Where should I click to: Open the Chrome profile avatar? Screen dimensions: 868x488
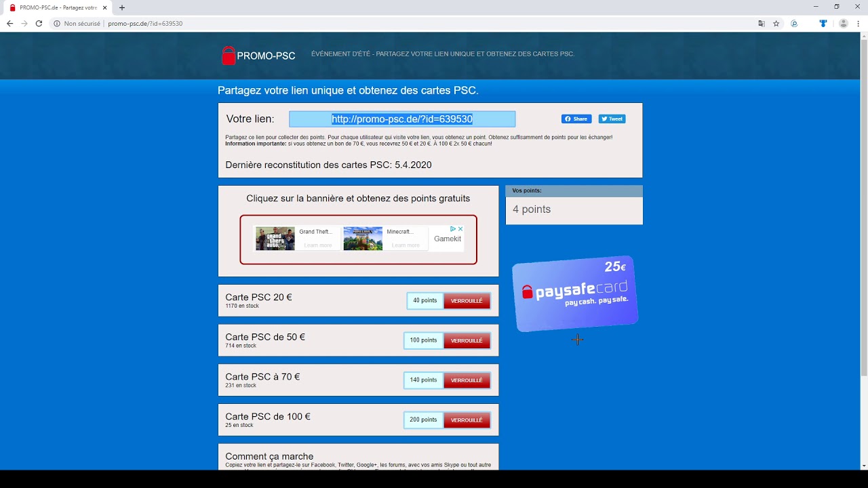coord(844,23)
